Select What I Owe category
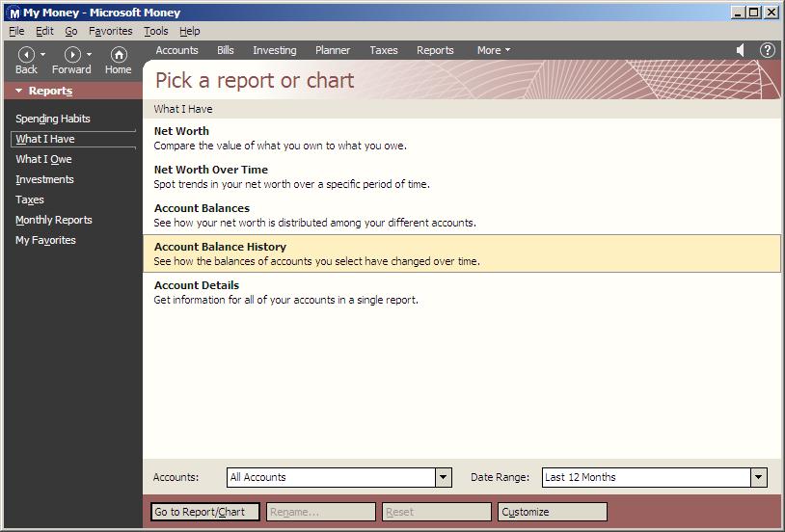785x532 pixels. [44, 159]
